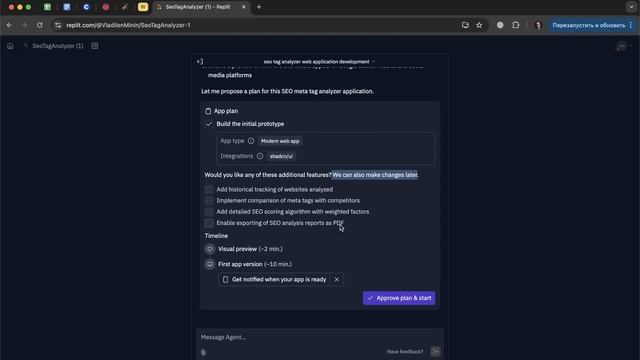The image size is (640, 360).
Task: Switch to the green spreadsheet pinned tab
Action: [x=47, y=7]
